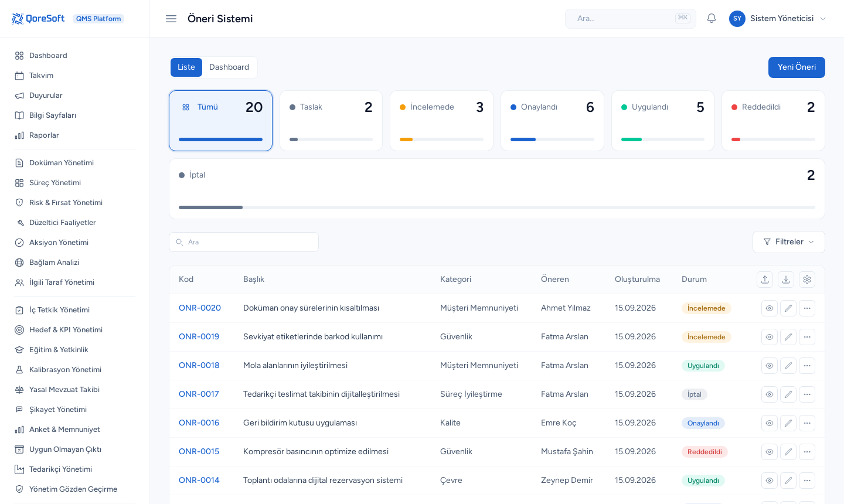
Task: View ONR-0020 details via eye icon
Action: tap(770, 308)
